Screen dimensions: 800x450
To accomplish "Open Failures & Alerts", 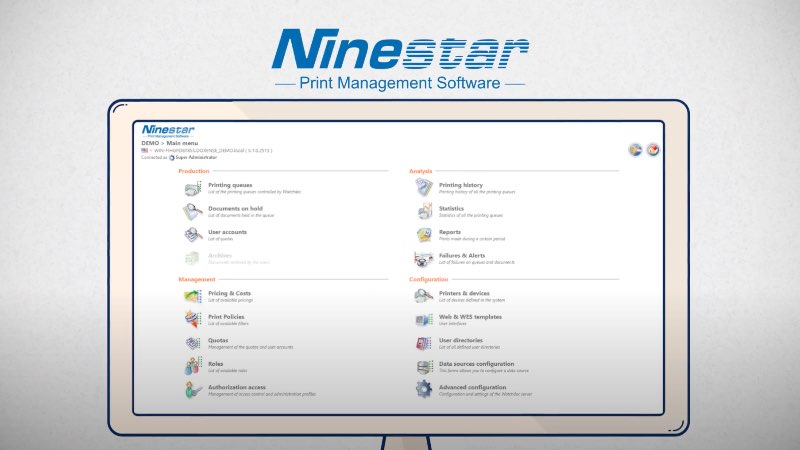I will [x=462, y=256].
